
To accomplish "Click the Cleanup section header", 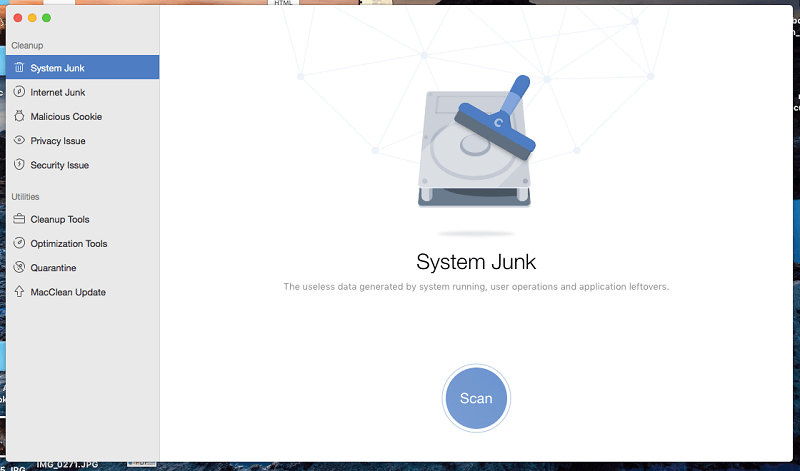I will 27,45.
